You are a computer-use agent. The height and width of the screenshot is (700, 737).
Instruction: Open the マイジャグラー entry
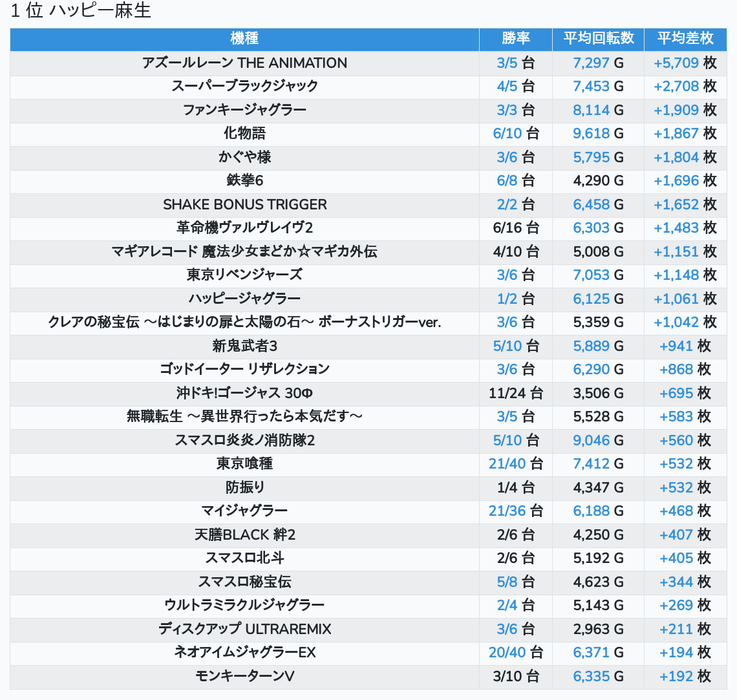(244, 511)
